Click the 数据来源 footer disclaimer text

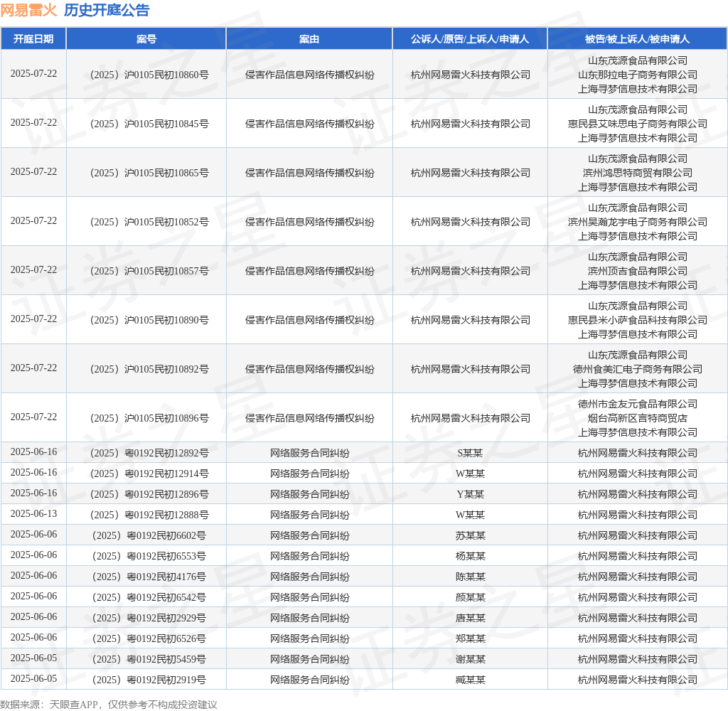point(109,705)
